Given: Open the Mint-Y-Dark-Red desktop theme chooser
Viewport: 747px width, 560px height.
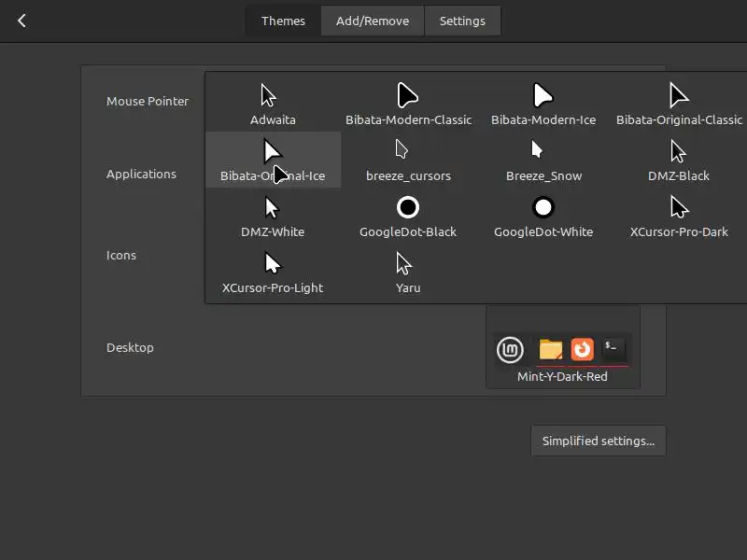Looking at the screenshot, I should [562, 357].
